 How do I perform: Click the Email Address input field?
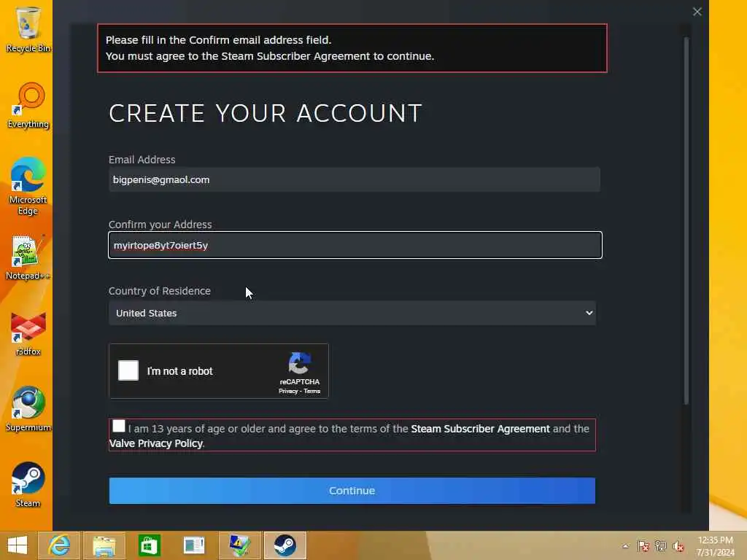point(355,179)
